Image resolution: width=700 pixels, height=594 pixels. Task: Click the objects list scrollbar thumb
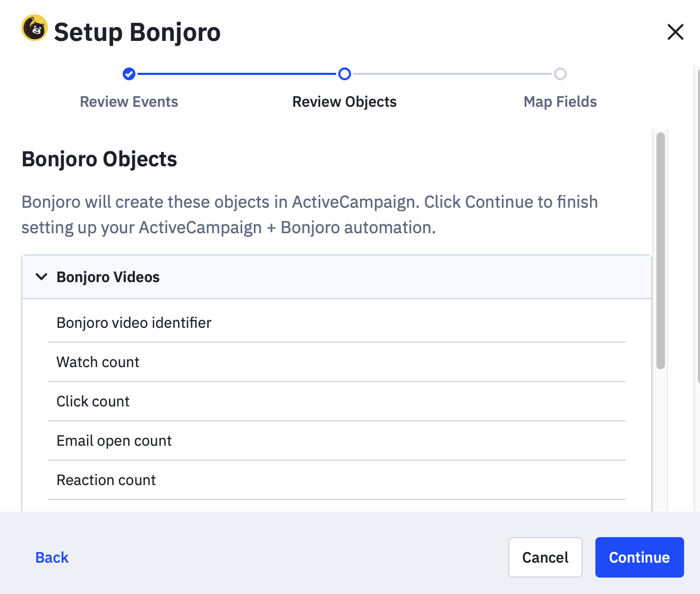[661, 250]
